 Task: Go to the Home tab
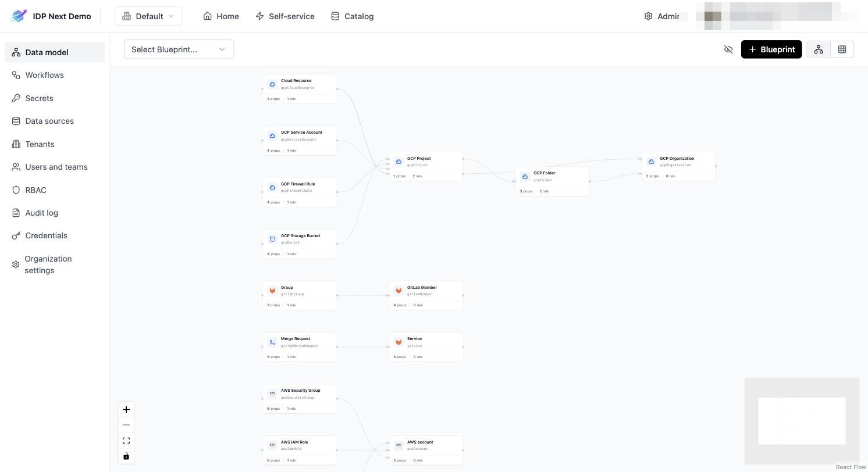(221, 16)
